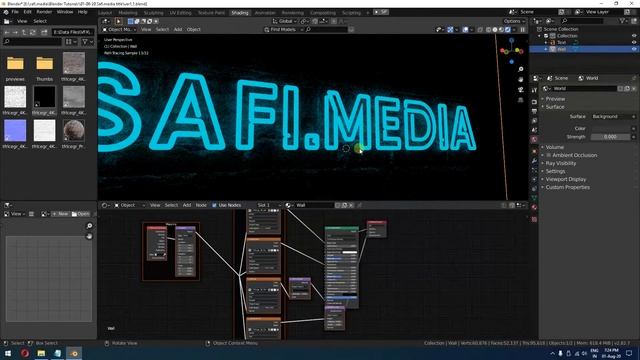Image resolution: width=640 pixels, height=360 pixels.
Task: Click the New image button
Action: point(60,214)
